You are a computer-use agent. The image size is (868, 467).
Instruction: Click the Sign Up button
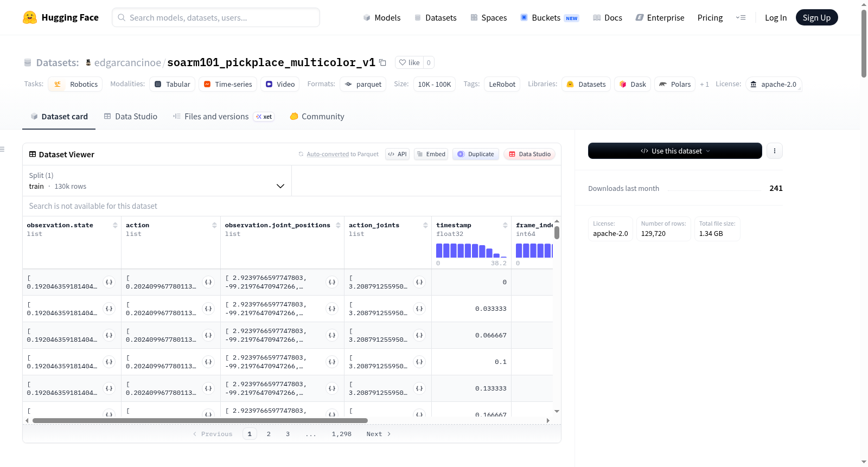(816, 17)
